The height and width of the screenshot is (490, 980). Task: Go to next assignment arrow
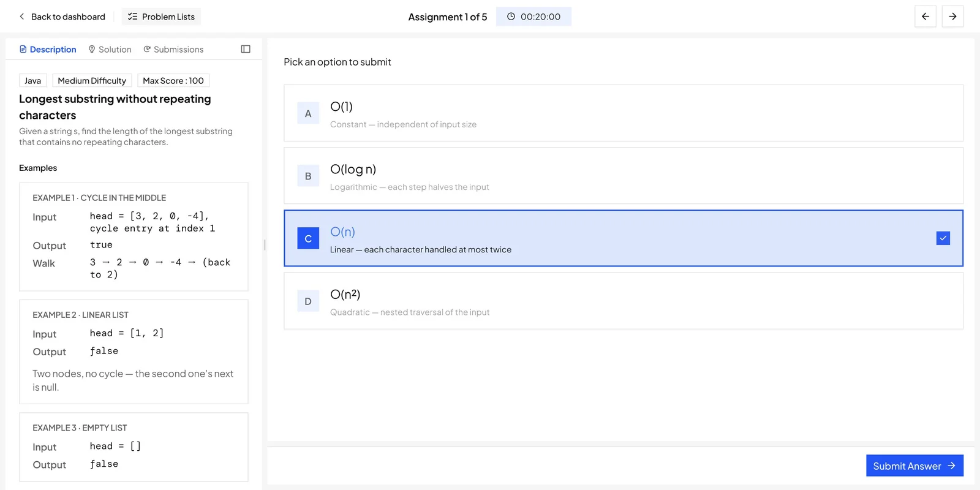point(952,17)
